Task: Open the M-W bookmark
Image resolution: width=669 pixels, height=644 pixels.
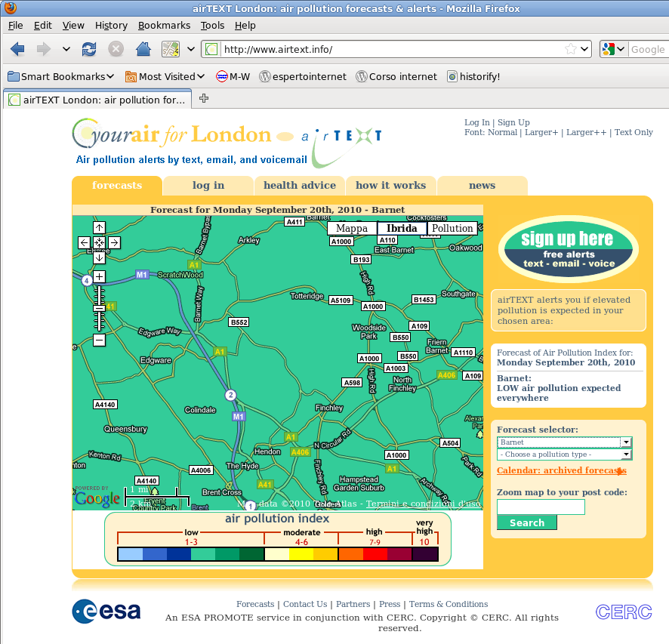Action: pyautogui.click(x=233, y=77)
